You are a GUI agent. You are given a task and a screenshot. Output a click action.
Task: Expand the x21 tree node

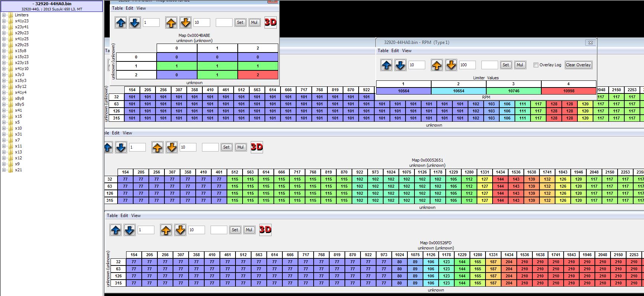pos(4,170)
